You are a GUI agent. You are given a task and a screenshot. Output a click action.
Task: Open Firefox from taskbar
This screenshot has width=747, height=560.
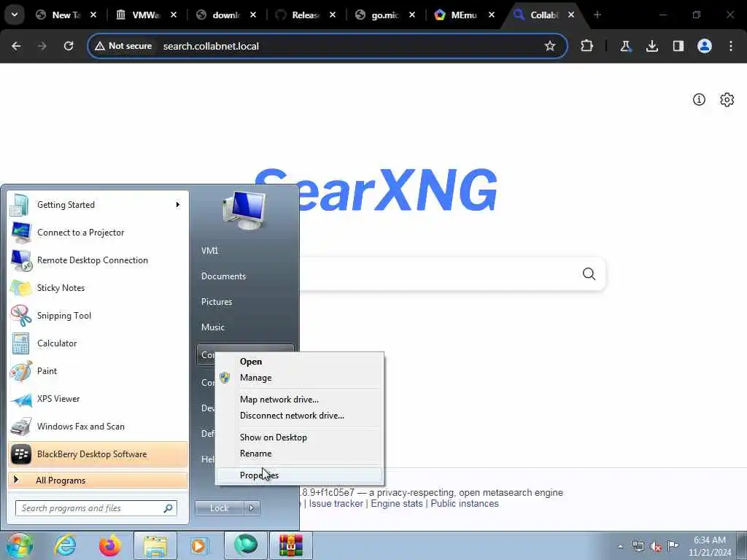[109, 545]
